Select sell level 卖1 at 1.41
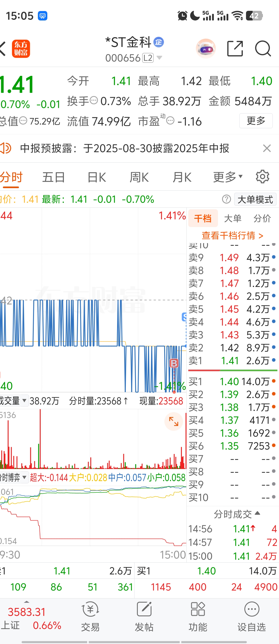This screenshot has height=644, width=279. pyautogui.click(x=232, y=361)
